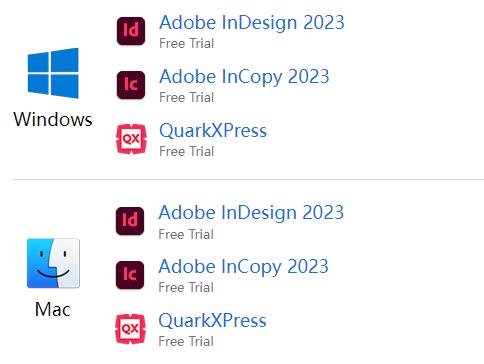
Task: Click Free Trial under Windows InDesign 2023
Action: pyautogui.click(x=187, y=43)
